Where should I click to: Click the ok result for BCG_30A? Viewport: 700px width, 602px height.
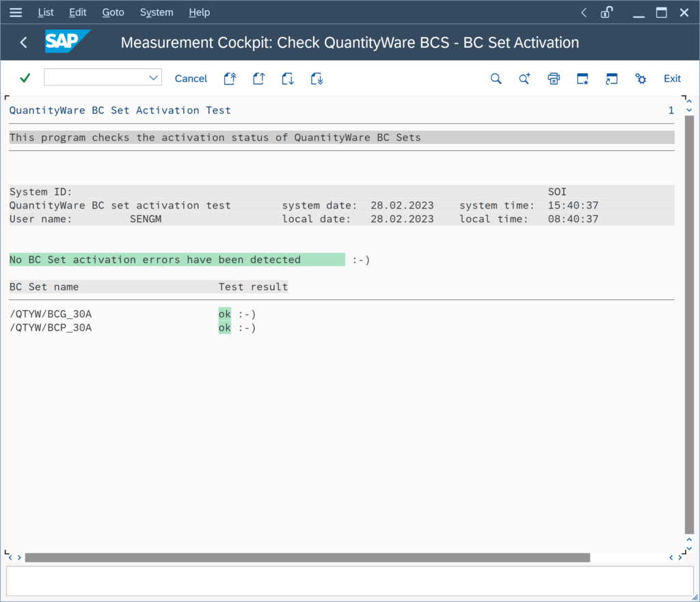click(224, 314)
